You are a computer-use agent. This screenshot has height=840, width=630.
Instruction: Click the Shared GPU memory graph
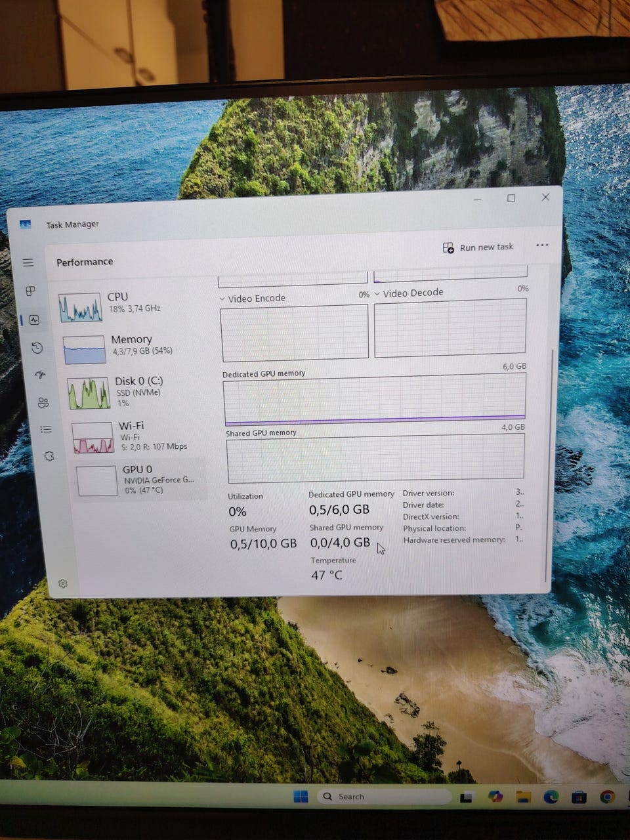(375, 459)
